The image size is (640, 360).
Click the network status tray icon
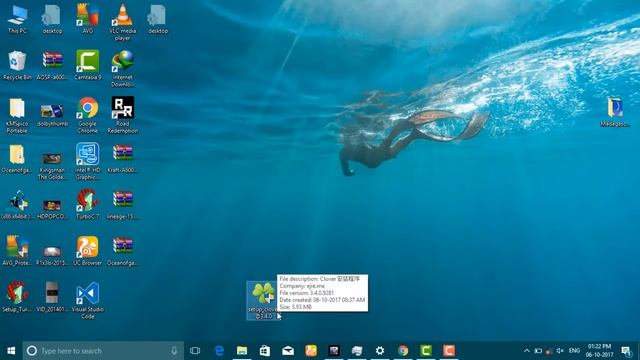point(549,351)
